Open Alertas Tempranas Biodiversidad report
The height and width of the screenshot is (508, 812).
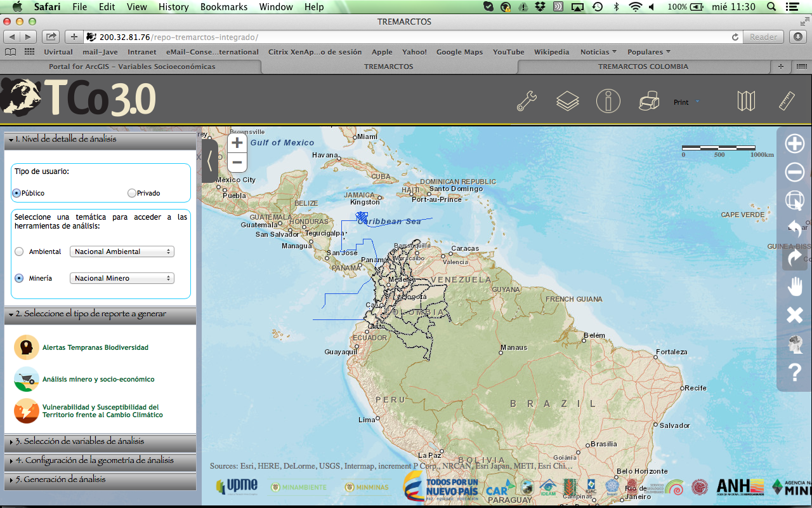95,348
